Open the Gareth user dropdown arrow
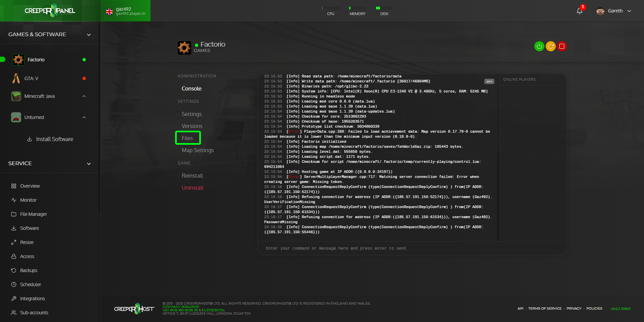This screenshot has width=644, height=322. (629, 11)
